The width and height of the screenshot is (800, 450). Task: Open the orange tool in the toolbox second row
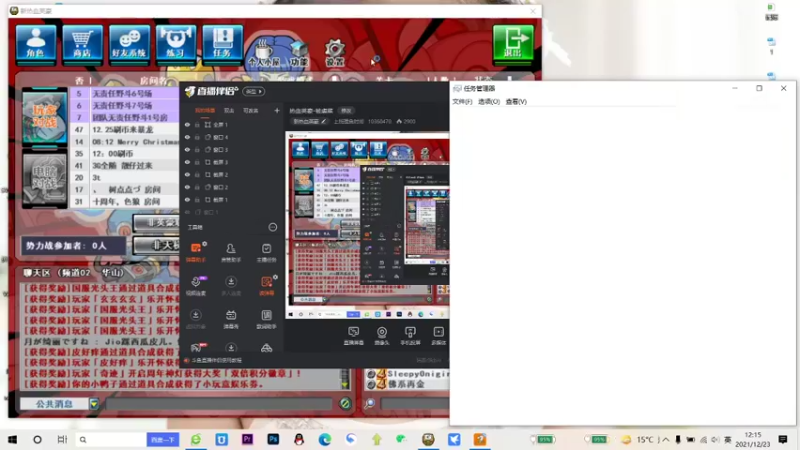coord(266,285)
